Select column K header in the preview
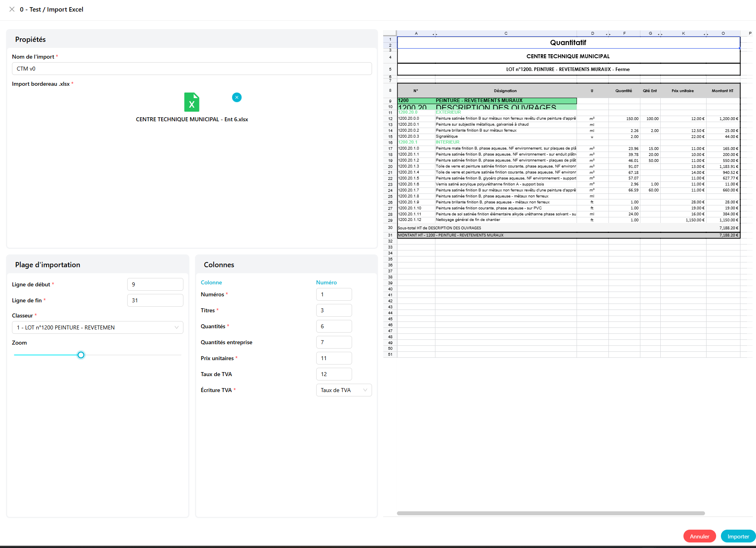The image size is (756, 548). tap(683, 34)
